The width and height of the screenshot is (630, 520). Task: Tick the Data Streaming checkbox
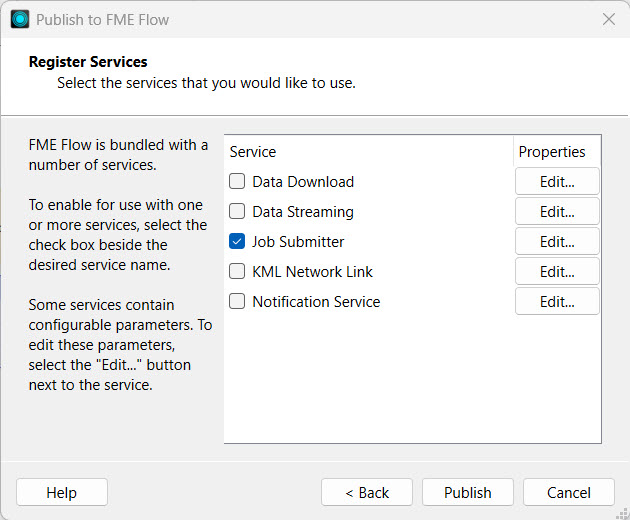(x=237, y=212)
